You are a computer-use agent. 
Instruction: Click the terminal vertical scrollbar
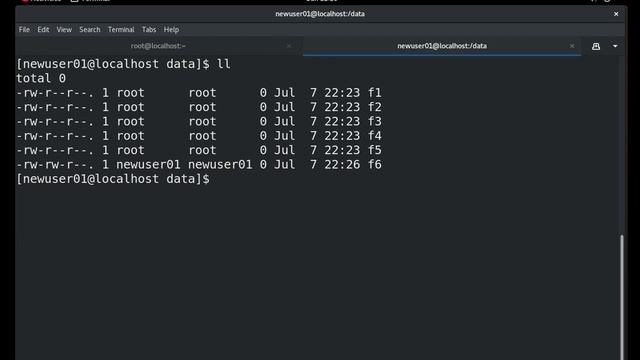pyautogui.click(x=622, y=297)
